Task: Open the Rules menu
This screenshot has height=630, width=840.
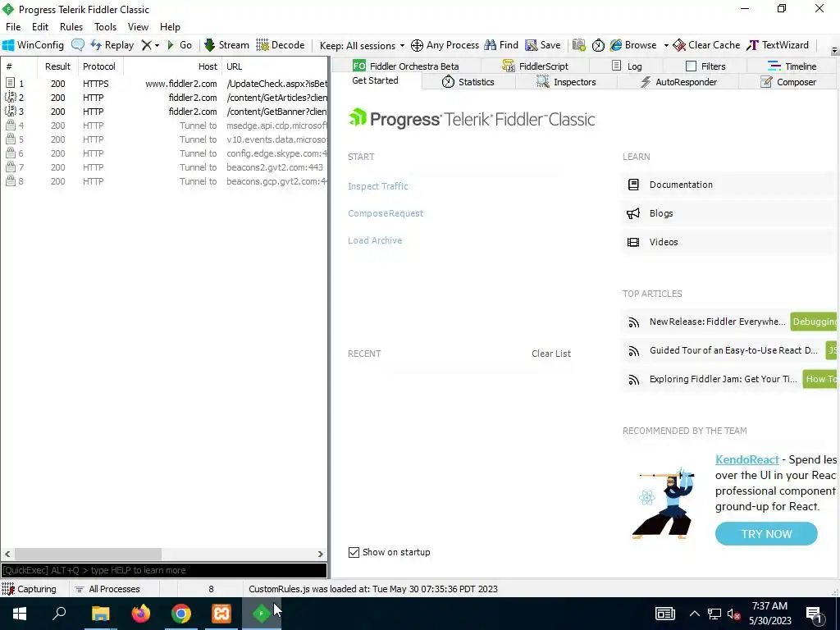Action: pyautogui.click(x=71, y=27)
